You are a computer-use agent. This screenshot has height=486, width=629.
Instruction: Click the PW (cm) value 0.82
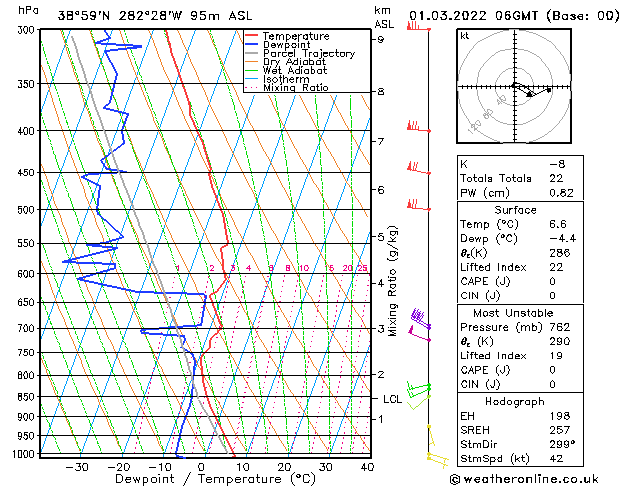pos(561,193)
